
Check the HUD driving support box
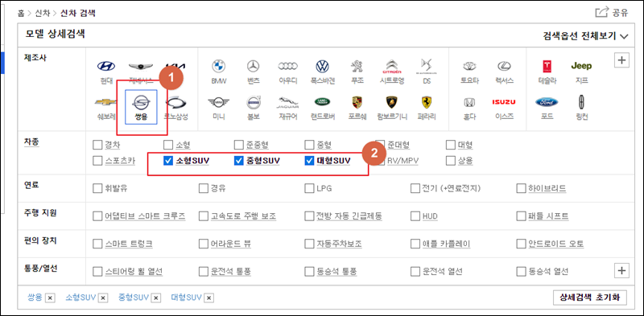click(415, 215)
